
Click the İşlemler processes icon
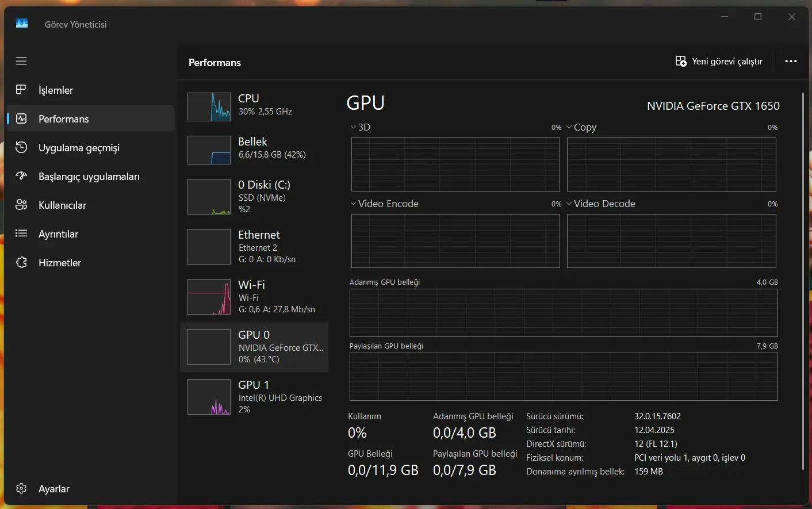point(21,90)
